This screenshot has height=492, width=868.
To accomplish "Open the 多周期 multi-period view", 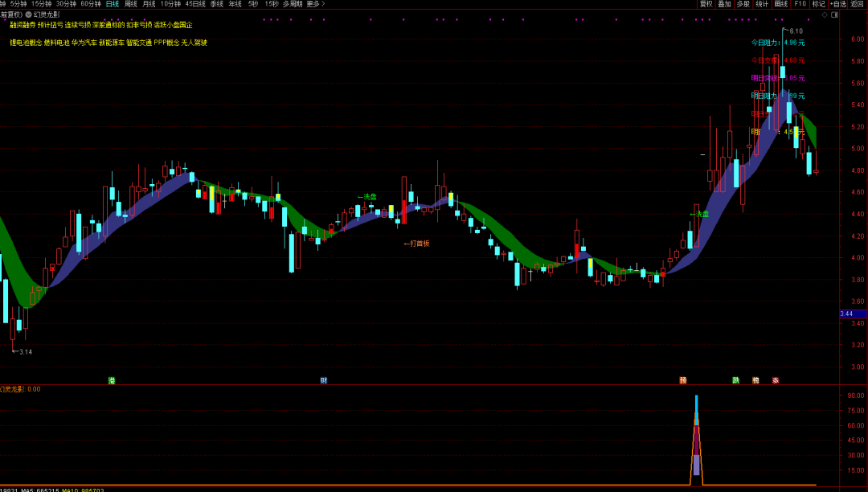I will coord(293,4).
